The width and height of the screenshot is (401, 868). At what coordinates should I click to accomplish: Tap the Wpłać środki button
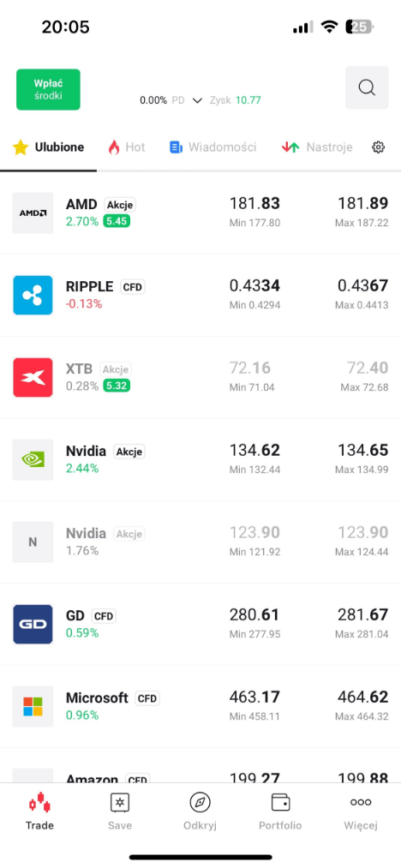(48, 90)
